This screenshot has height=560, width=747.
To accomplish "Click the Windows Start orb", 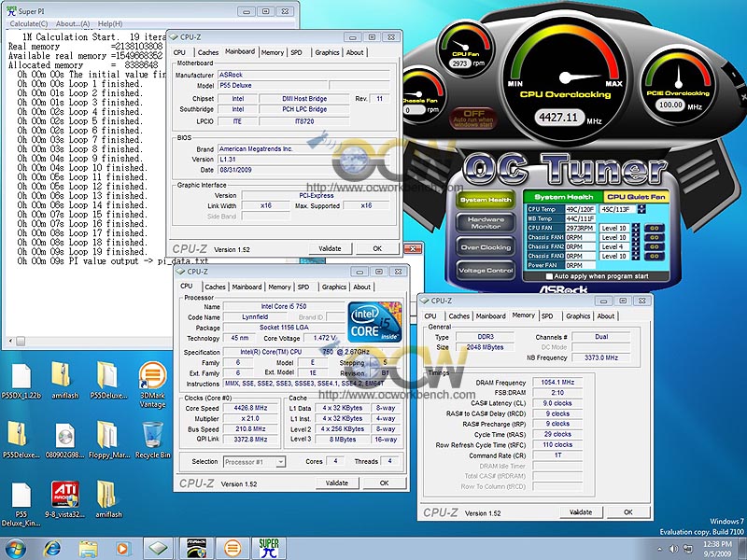I will pos(17,547).
